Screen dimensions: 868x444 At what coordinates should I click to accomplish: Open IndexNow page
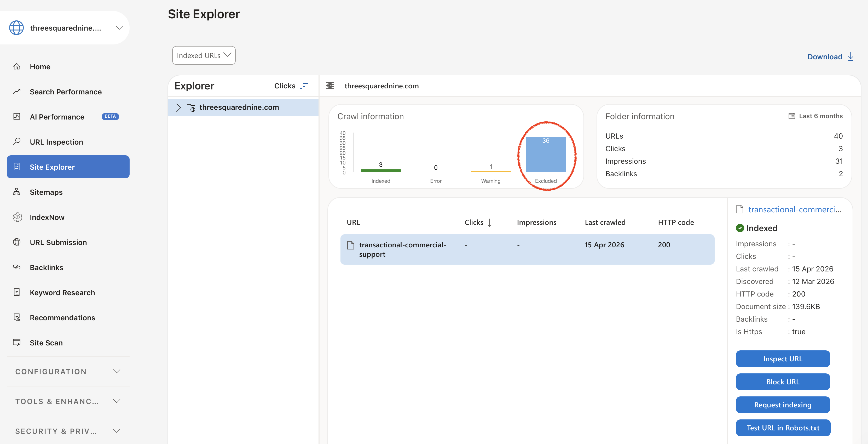coord(47,218)
